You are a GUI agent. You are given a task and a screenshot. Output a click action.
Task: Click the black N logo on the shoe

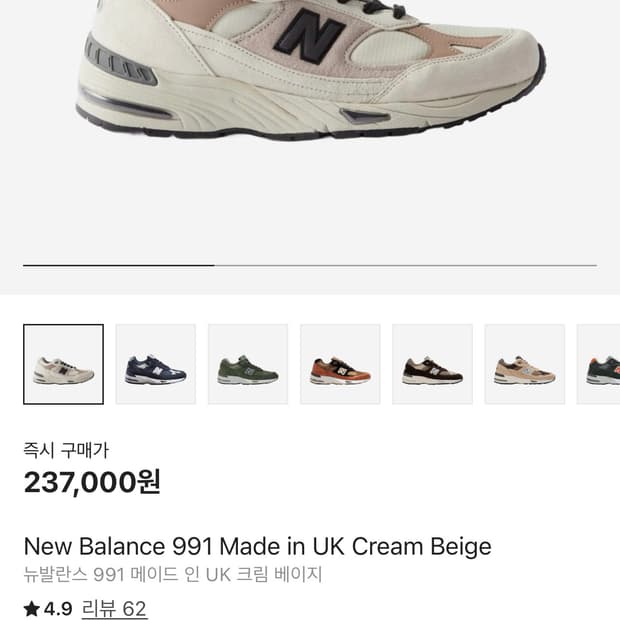click(x=309, y=36)
